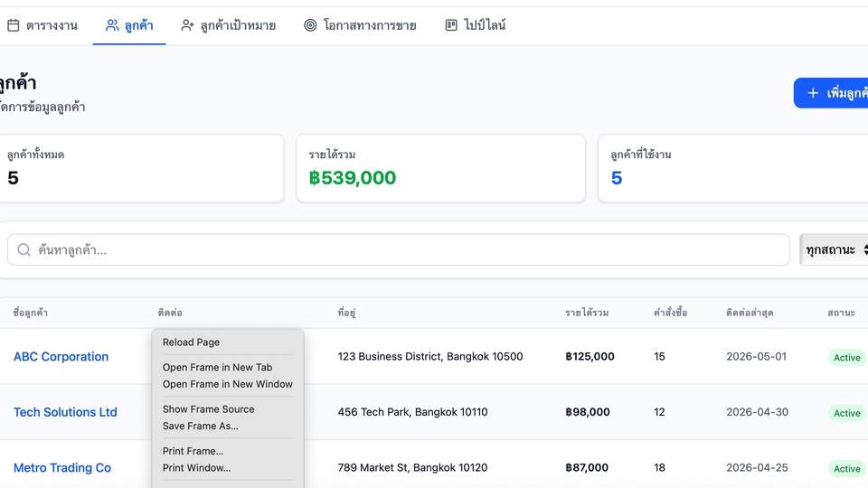Open the Metro Trading Co customer link

62,468
